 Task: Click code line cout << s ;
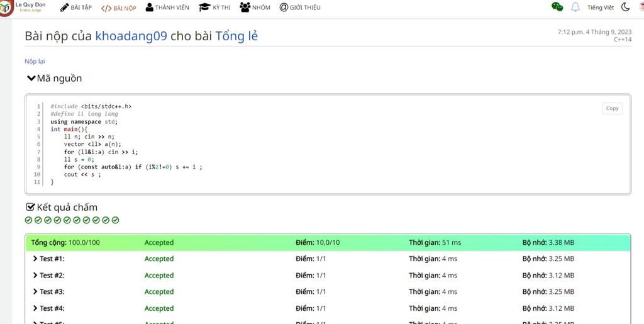click(82, 174)
